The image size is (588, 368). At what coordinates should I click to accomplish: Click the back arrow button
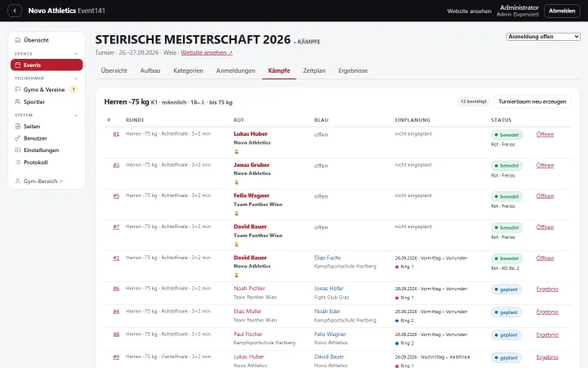tap(15, 11)
